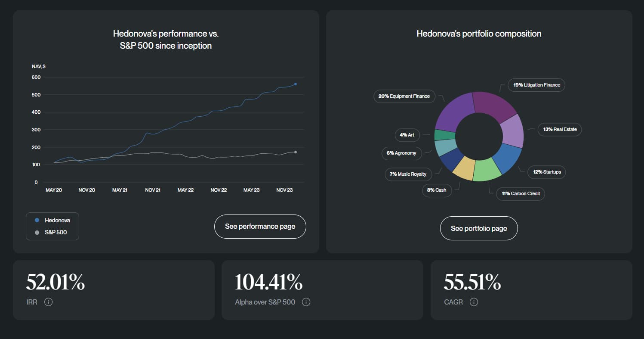
Task: Click the 4% Art label pill
Action: pyautogui.click(x=407, y=135)
